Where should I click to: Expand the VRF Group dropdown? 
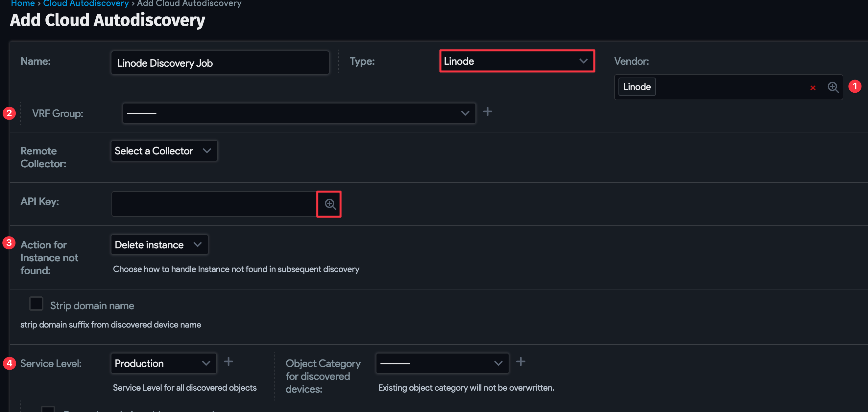(x=299, y=113)
